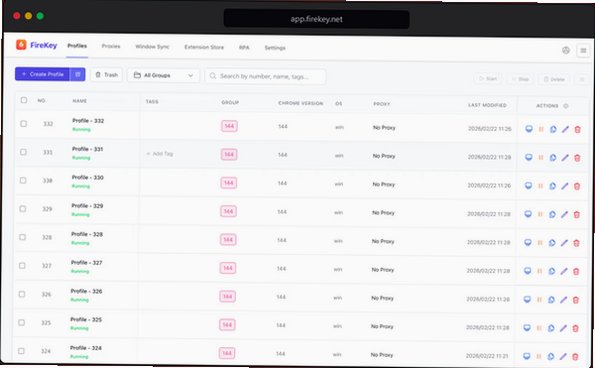Delete Profile - 325 with trash icon
This screenshot has height=368, width=595.
(575, 328)
